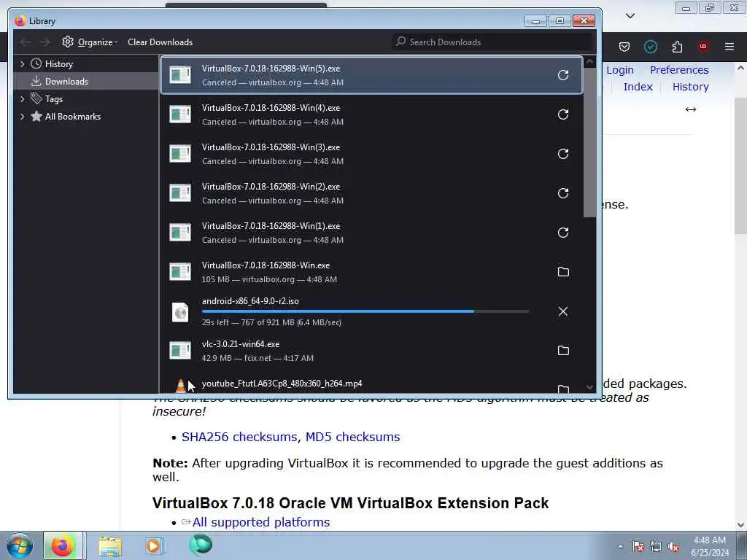Open the SHA256 checksums link

[241, 437]
